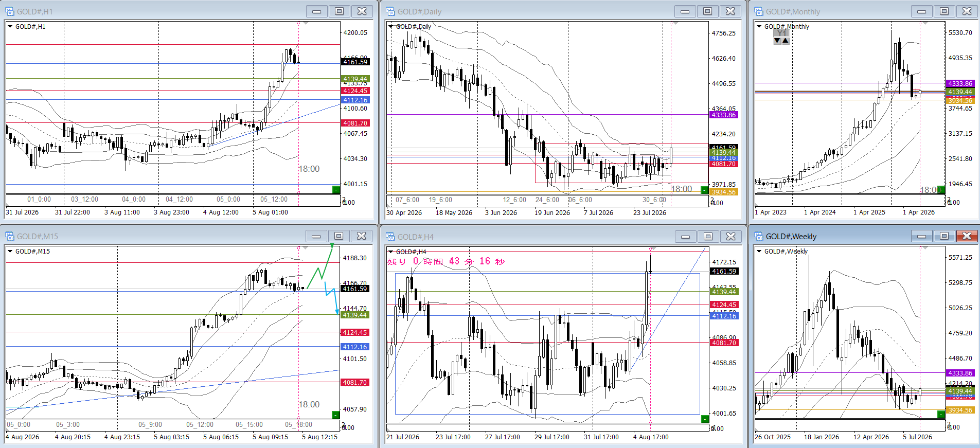The image size is (980, 448).
Task: Select the chart shift marker in Monthly chart
Action: (x=924, y=23)
